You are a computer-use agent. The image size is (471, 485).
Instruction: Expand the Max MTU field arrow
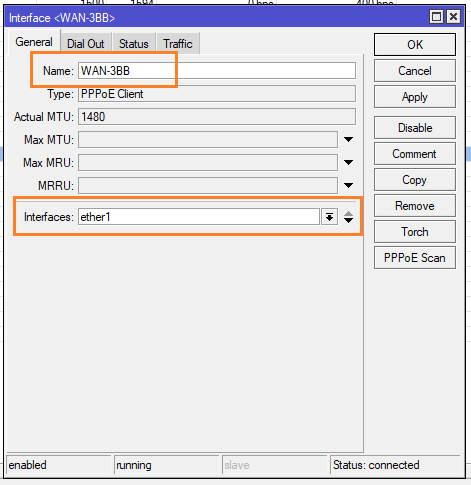point(348,140)
